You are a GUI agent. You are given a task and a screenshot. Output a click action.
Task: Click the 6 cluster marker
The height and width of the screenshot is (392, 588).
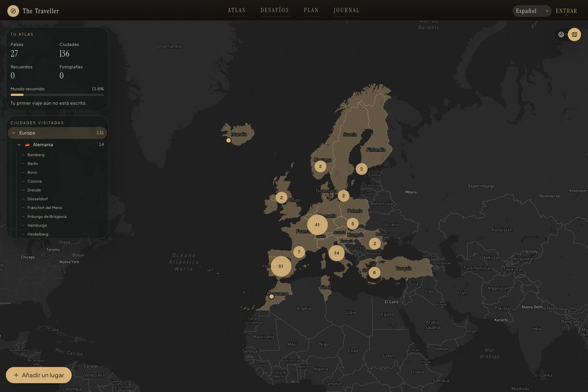point(374,273)
